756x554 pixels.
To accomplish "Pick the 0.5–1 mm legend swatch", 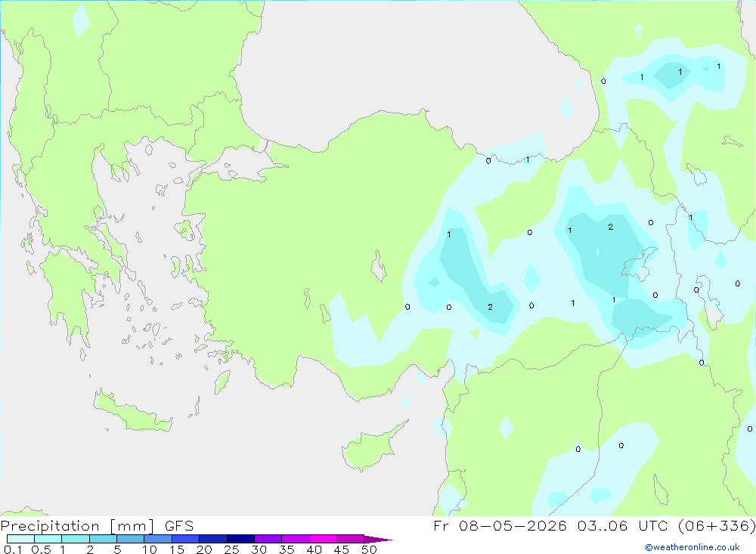I will [x=48, y=539].
